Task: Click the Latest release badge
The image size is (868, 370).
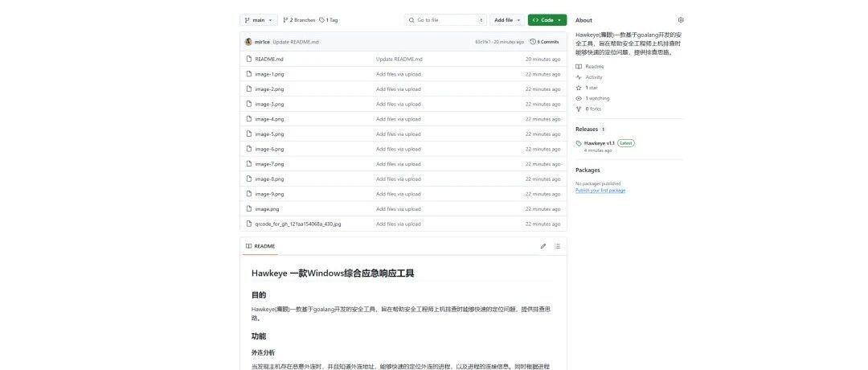Action: point(626,143)
